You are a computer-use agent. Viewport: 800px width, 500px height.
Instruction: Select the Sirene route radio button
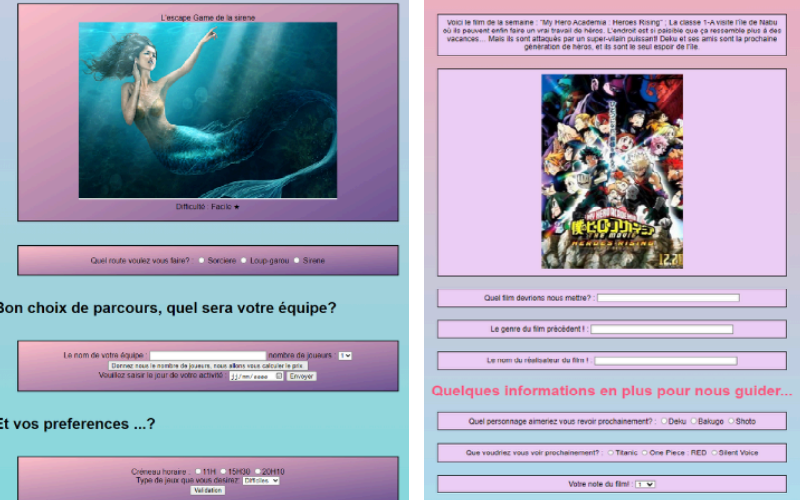(296, 260)
